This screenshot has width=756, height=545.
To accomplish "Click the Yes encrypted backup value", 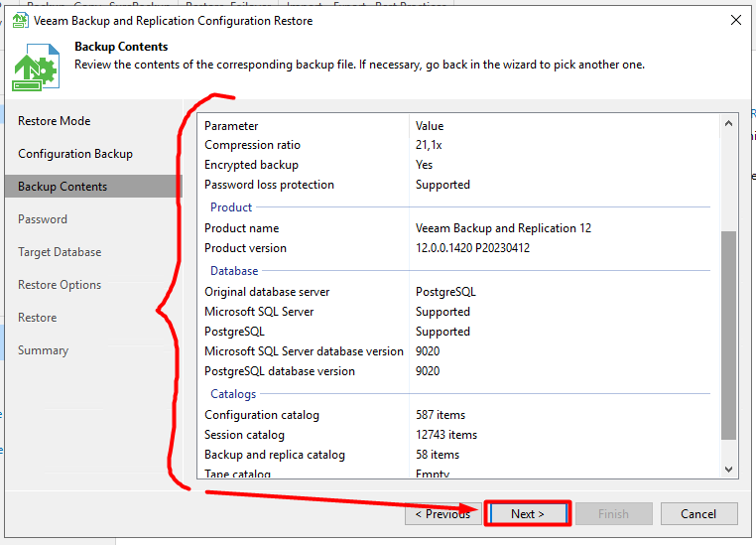I will (x=424, y=165).
